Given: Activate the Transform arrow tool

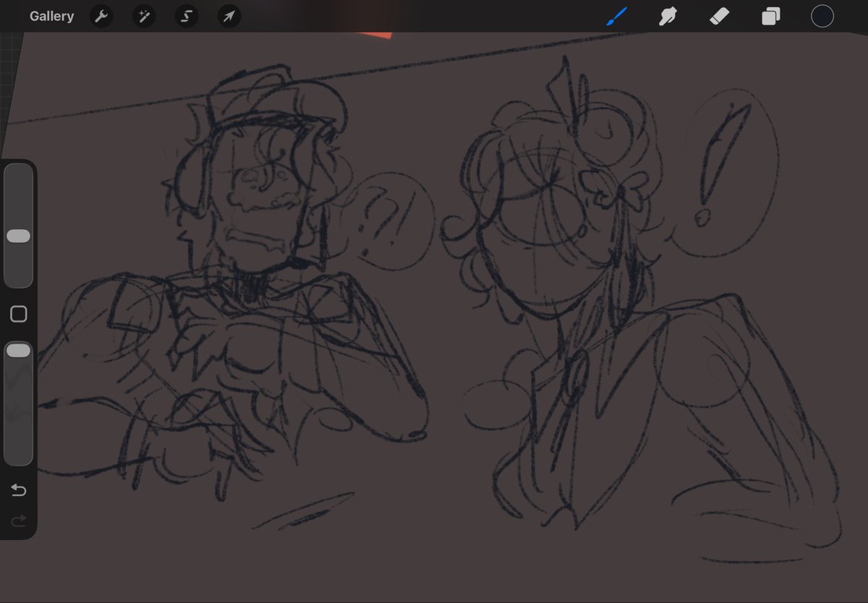Looking at the screenshot, I should (x=229, y=16).
